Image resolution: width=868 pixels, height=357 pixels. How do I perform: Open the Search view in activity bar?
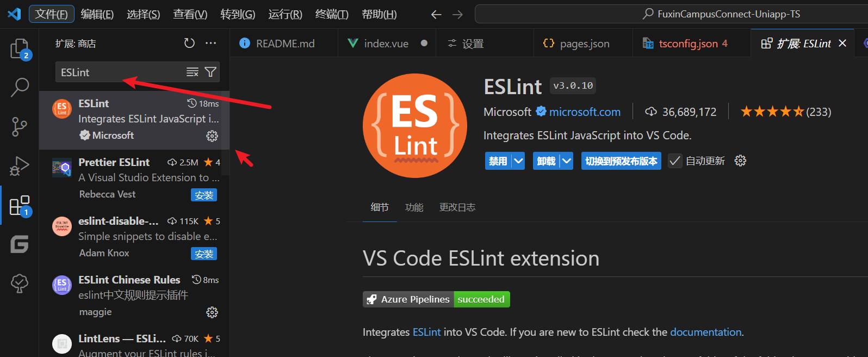pyautogui.click(x=20, y=87)
